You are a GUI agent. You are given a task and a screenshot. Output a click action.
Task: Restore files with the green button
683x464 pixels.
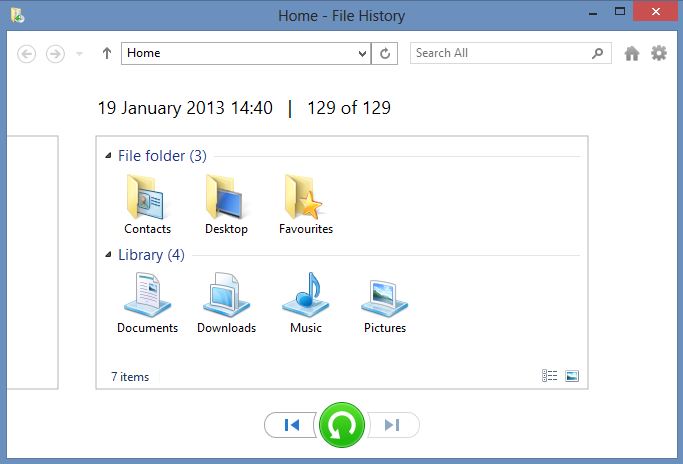point(342,425)
